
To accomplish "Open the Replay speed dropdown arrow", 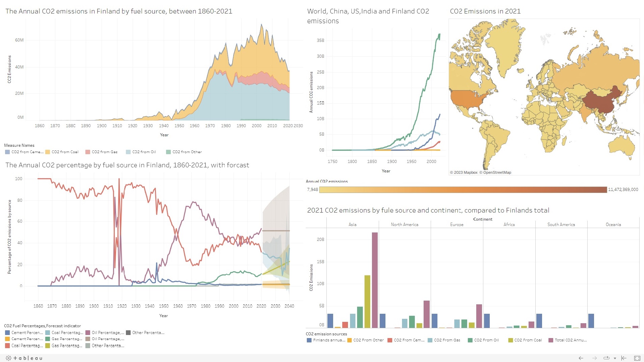I will (615, 358).
